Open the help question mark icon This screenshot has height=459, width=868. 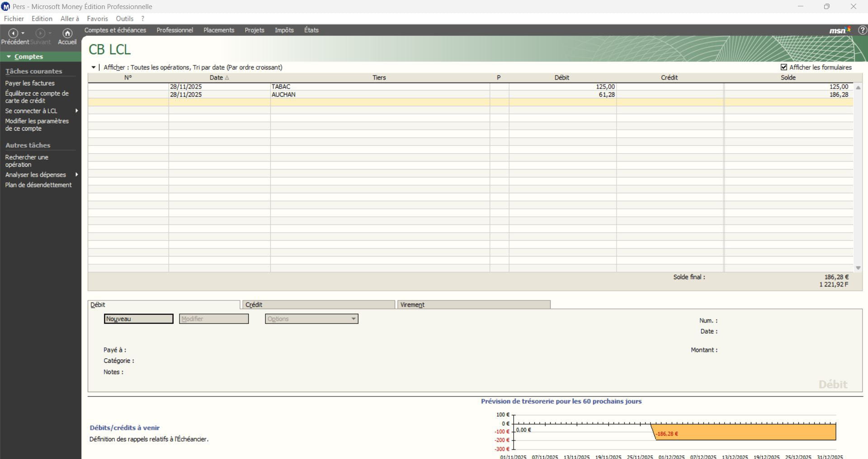pyautogui.click(x=862, y=30)
